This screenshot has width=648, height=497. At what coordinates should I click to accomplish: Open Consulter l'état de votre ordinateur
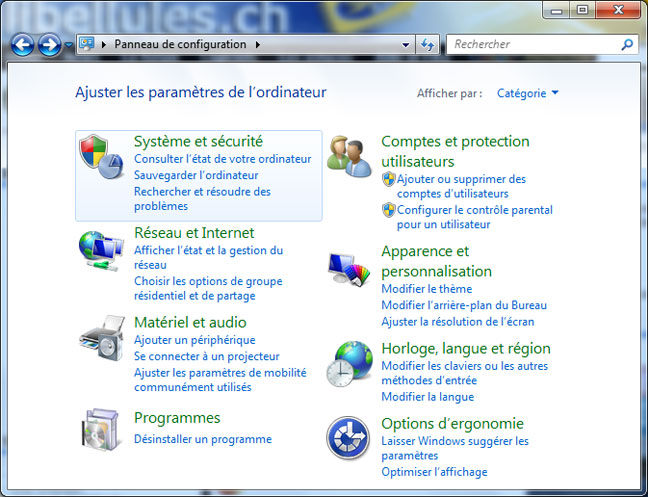(x=223, y=159)
